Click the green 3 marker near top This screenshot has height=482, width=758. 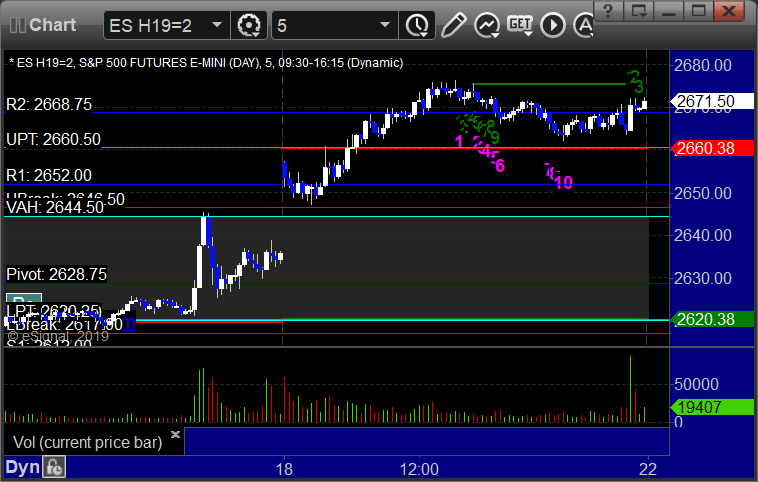pyautogui.click(x=639, y=87)
